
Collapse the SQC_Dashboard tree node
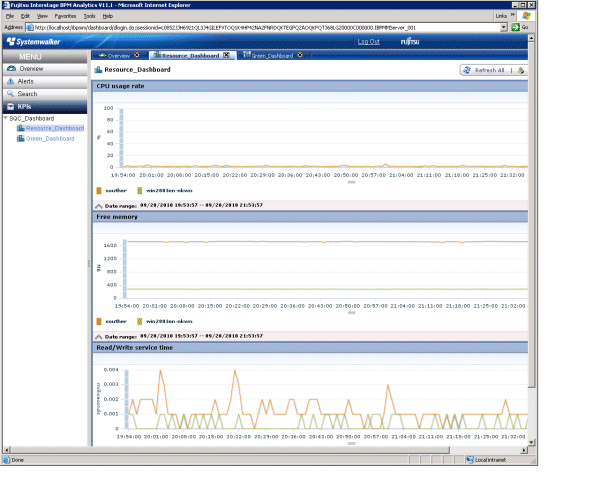(5, 118)
